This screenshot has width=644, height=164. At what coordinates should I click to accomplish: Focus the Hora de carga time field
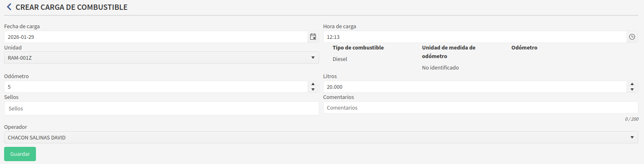click(474, 37)
